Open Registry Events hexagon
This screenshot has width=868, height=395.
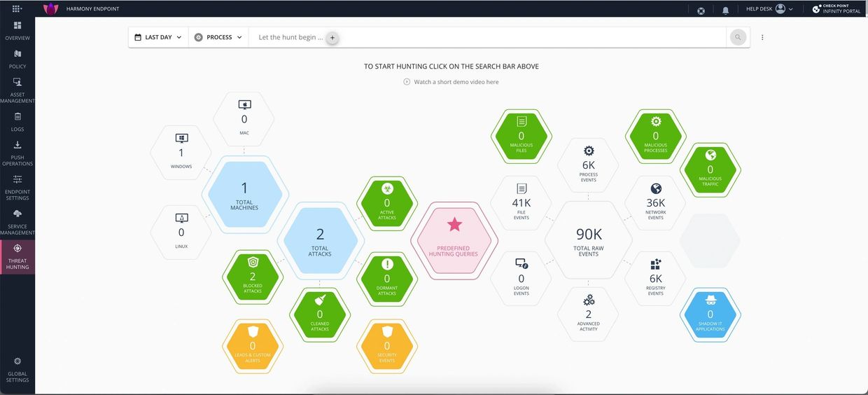(656, 279)
